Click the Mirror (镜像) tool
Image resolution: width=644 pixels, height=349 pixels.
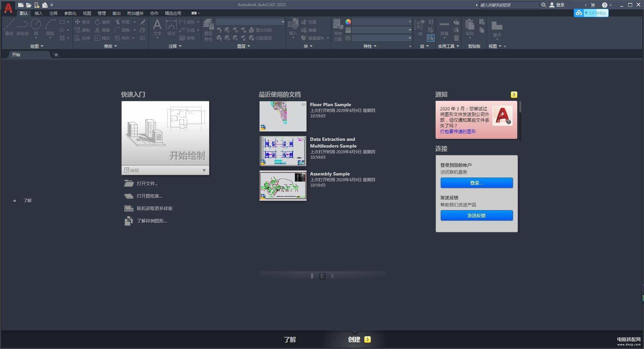pos(102,30)
